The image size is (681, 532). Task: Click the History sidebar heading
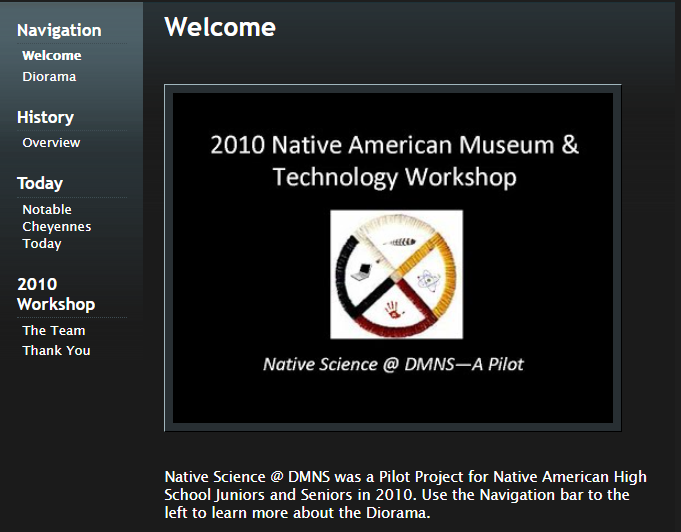pyautogui.click(x=45, y=117)
